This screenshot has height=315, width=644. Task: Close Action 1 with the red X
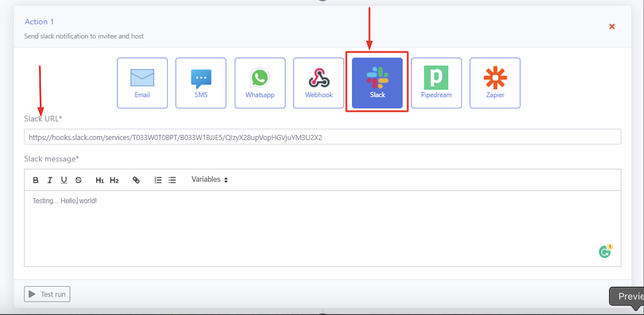(x=612, y=27)
